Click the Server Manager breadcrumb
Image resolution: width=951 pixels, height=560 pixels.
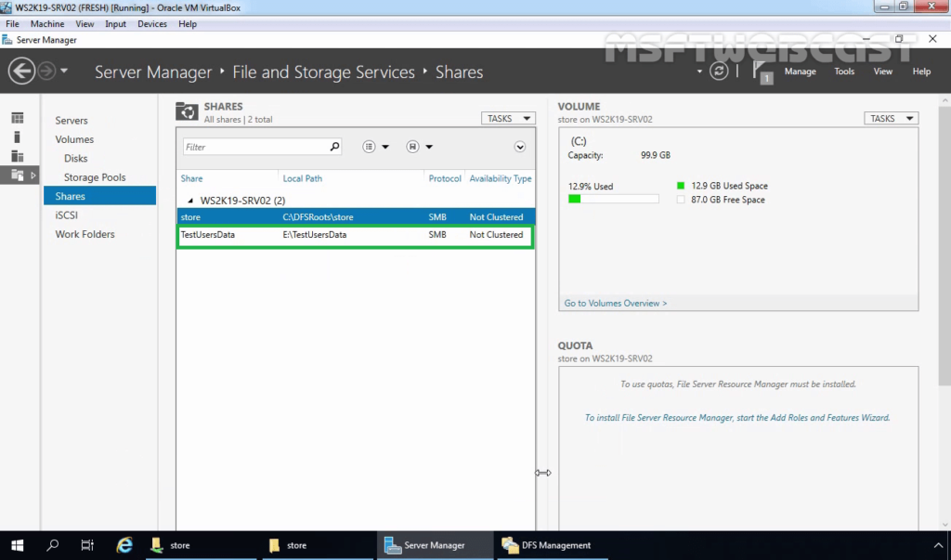(x=153, y=72)
